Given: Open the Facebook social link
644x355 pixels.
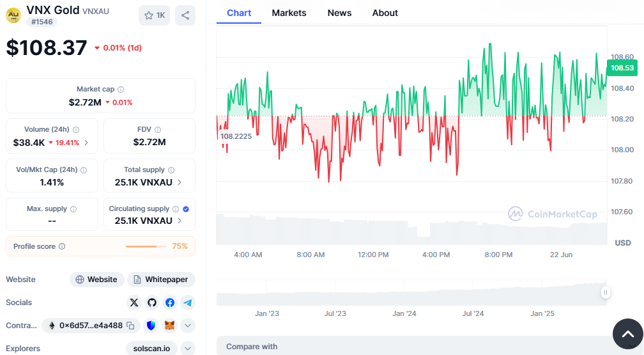Looking at the screenshot, I should coord(170,303).
